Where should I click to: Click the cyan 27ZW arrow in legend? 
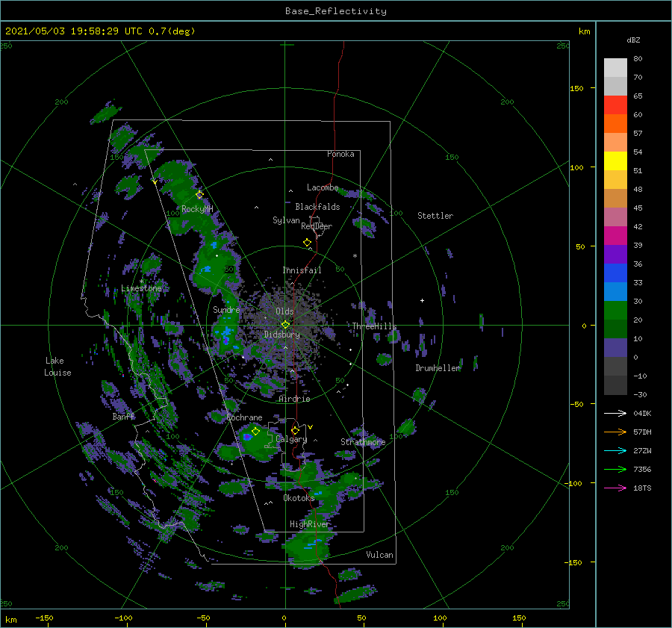[x=615, y=450]
